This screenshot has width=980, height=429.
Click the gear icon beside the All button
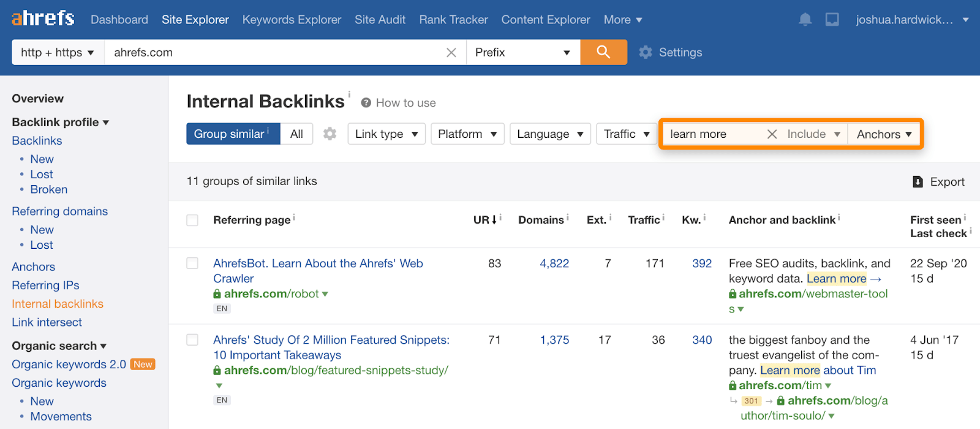330,134
